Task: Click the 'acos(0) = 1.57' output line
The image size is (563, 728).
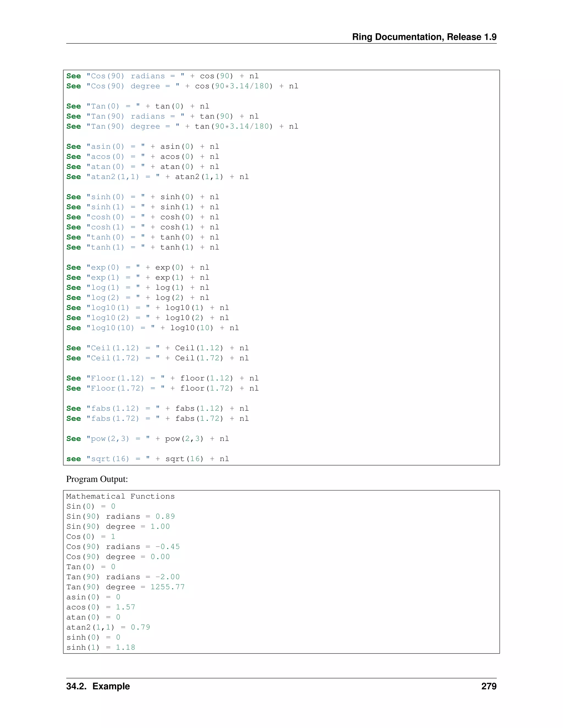Action: tap(100, 607)
